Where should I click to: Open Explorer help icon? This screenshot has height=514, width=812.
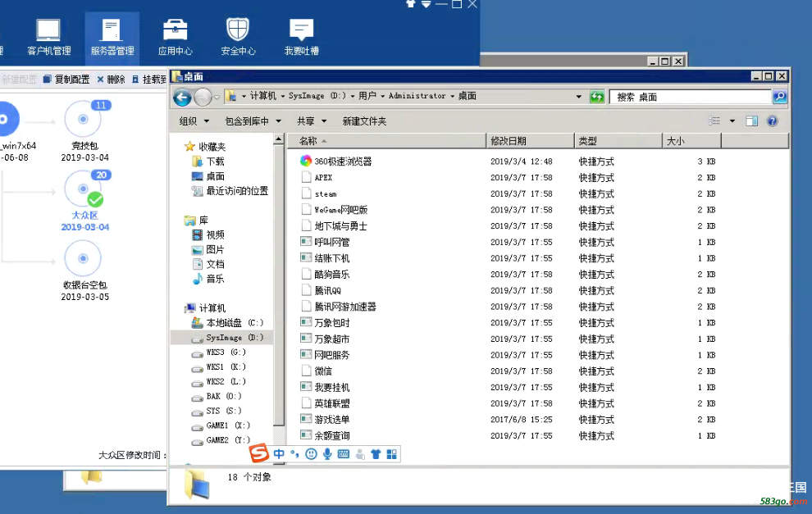(x=772, y=121)
